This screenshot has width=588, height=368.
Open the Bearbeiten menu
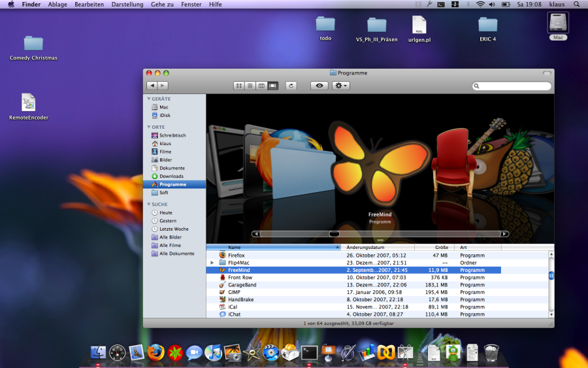(89, 5)
